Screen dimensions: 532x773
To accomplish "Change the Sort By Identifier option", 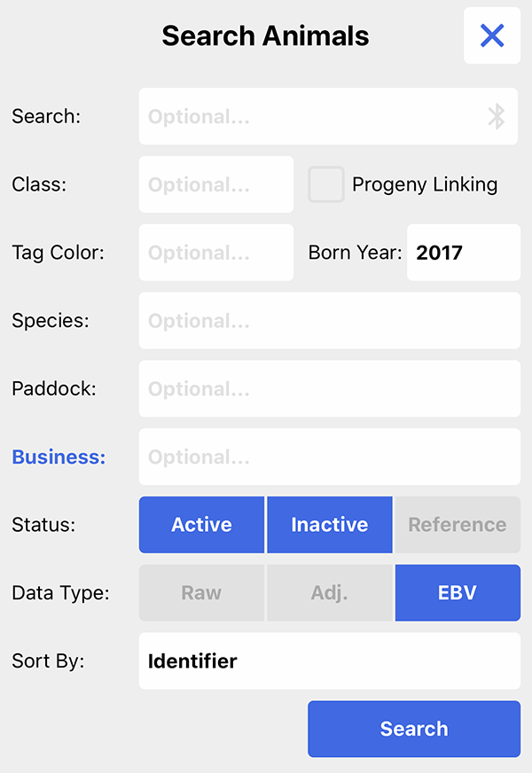I will [329, 660].
